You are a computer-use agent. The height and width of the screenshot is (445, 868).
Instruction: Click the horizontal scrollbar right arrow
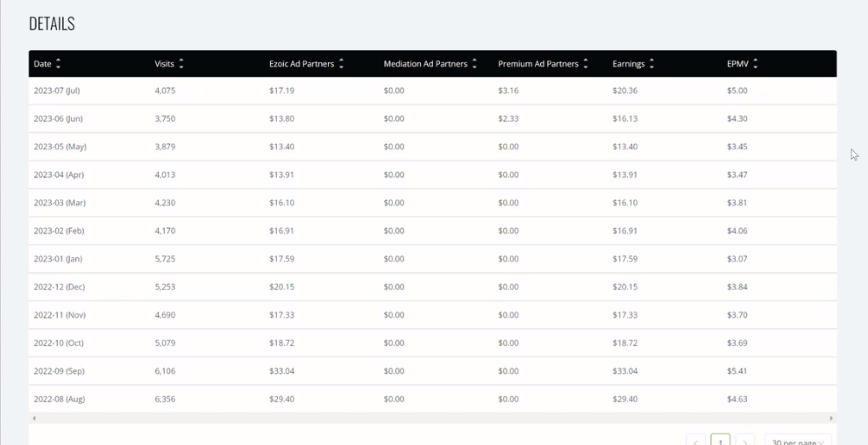[x=831, y=418]
